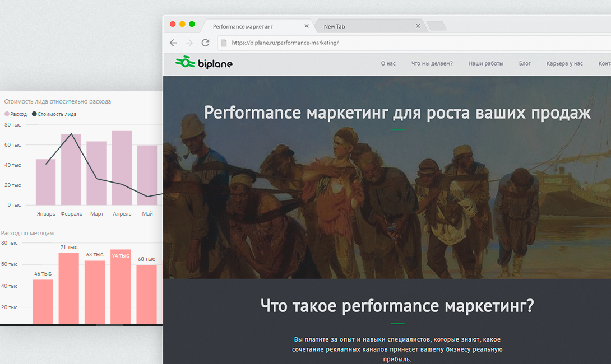Screen dimensions: 611x364
Task: Click the green maximize window button
Action: 192,24
